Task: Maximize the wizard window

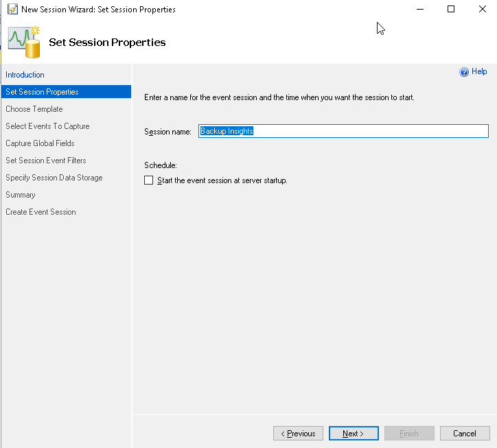Action: click(x=451, y=10)
